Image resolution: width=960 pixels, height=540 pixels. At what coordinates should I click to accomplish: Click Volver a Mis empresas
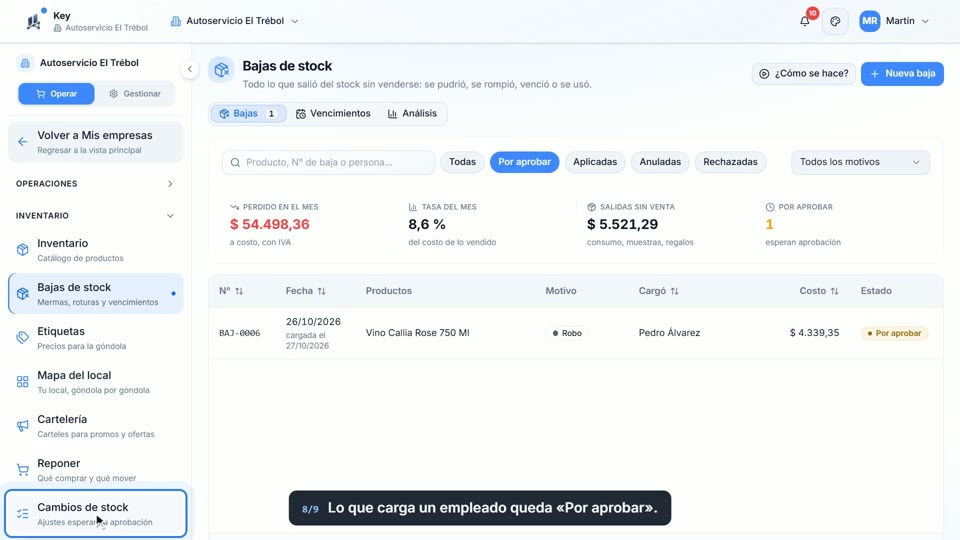pos(96,142)
